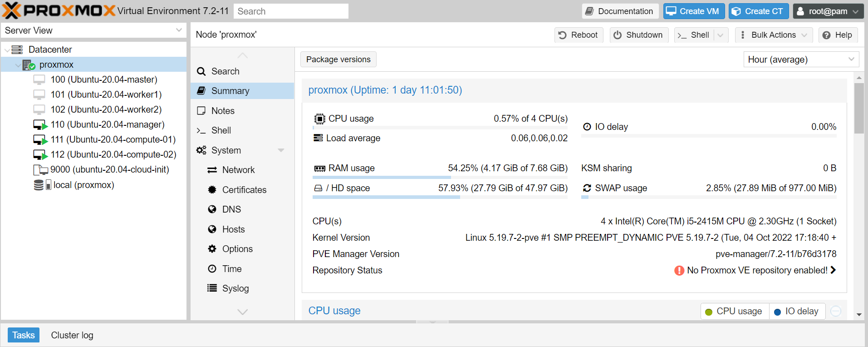Collapse the Datacenter tree node

7,50
